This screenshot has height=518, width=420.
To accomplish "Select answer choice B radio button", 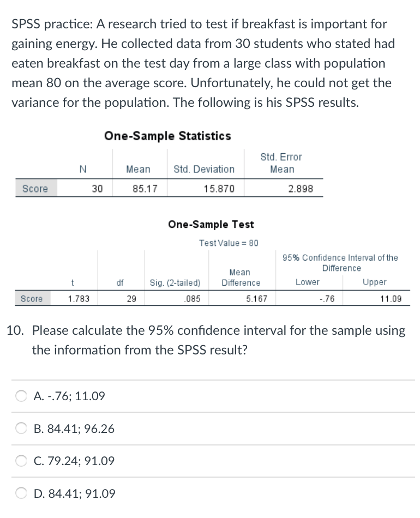I will [x=20, y=429].
